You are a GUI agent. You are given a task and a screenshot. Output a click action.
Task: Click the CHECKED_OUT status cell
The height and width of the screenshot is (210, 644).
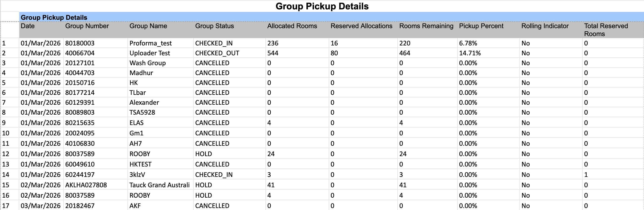tap(217, 53)
